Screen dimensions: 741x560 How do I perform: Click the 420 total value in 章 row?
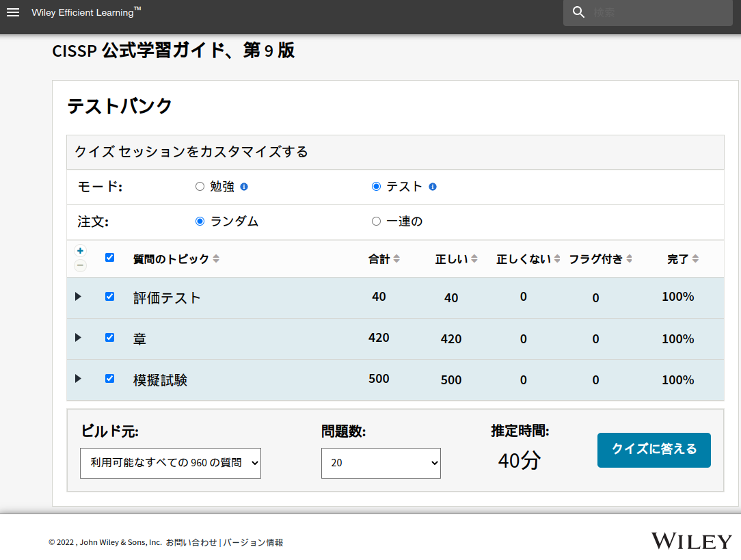(379, 338)
